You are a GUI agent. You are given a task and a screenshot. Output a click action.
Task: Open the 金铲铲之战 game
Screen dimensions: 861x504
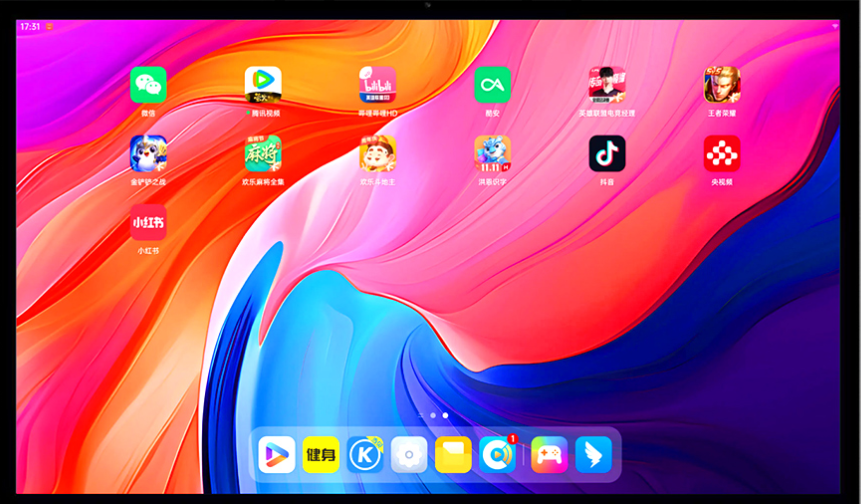coord(148,154)
